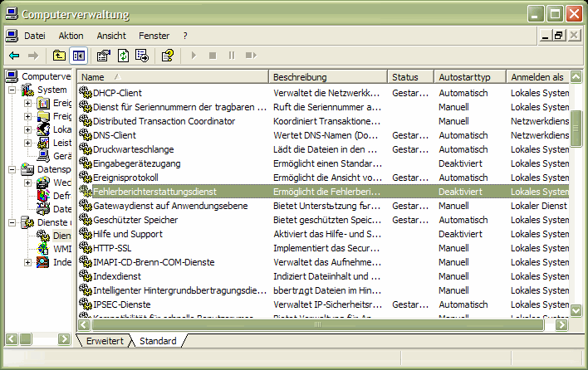
Task: Open the ? help menu
Action: point(185,36)
